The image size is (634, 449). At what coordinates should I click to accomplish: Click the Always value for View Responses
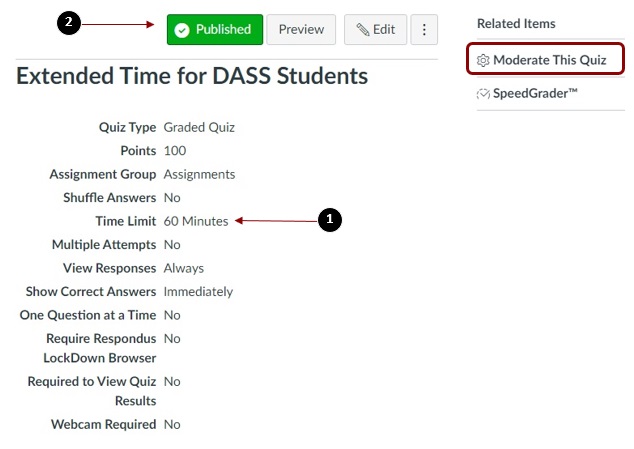183,268
